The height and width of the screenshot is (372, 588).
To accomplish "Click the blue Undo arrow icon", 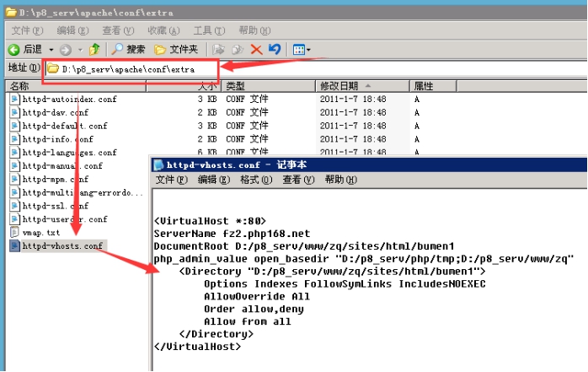I will [274, 50].
